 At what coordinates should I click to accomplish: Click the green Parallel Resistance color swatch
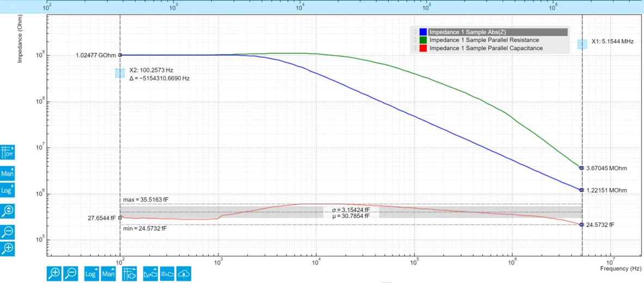423,40
